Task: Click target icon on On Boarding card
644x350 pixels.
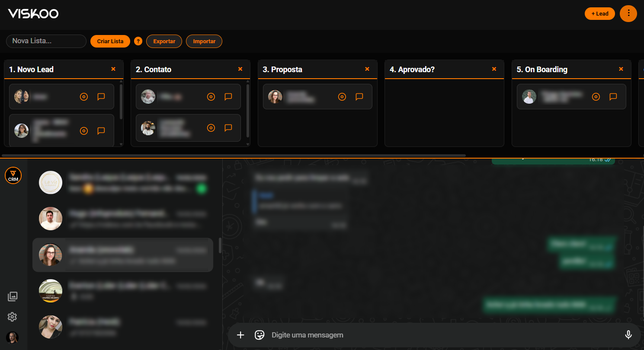Action: pyautogui.click(x=596, y=97)
